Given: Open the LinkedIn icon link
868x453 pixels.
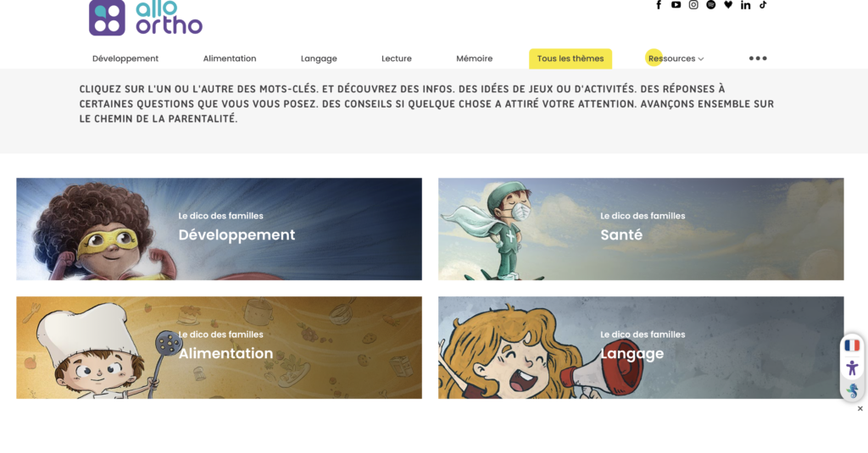Looking at the screenshot, I should tap(746, 5).
